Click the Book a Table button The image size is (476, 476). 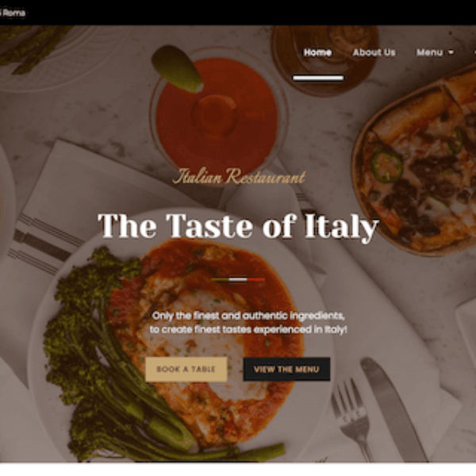[186, 369]
